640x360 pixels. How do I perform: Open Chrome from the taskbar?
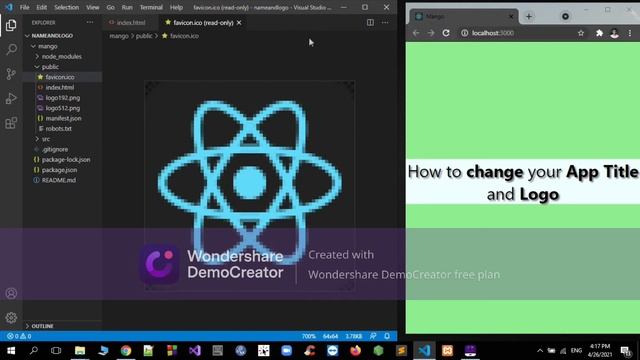click(x=126, y=350)
